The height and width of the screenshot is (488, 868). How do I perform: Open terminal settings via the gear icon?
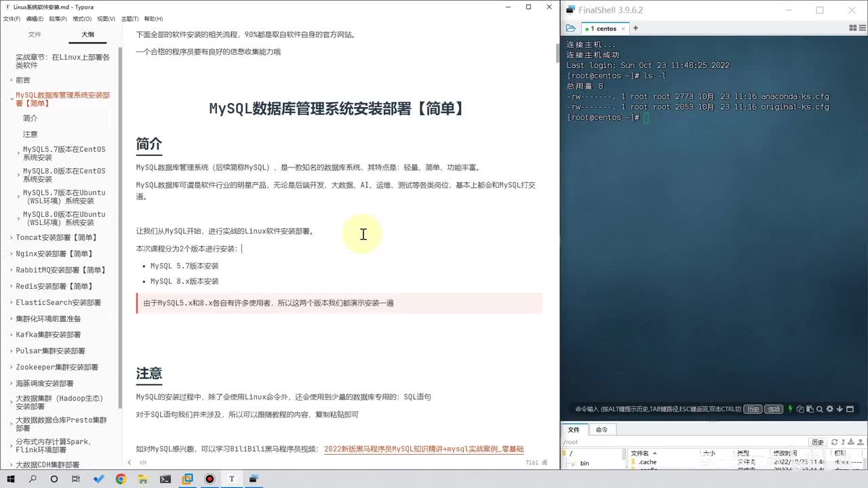[x=830, y=409]
